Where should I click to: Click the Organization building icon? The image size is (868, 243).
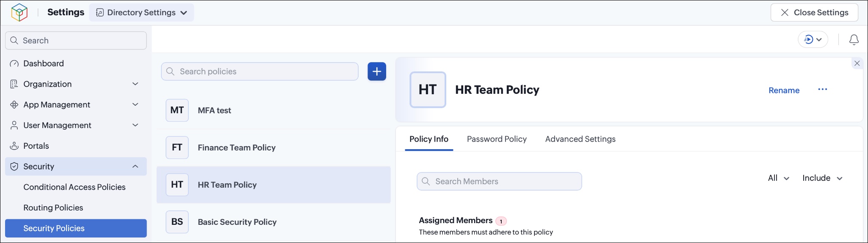click(14, 84)
